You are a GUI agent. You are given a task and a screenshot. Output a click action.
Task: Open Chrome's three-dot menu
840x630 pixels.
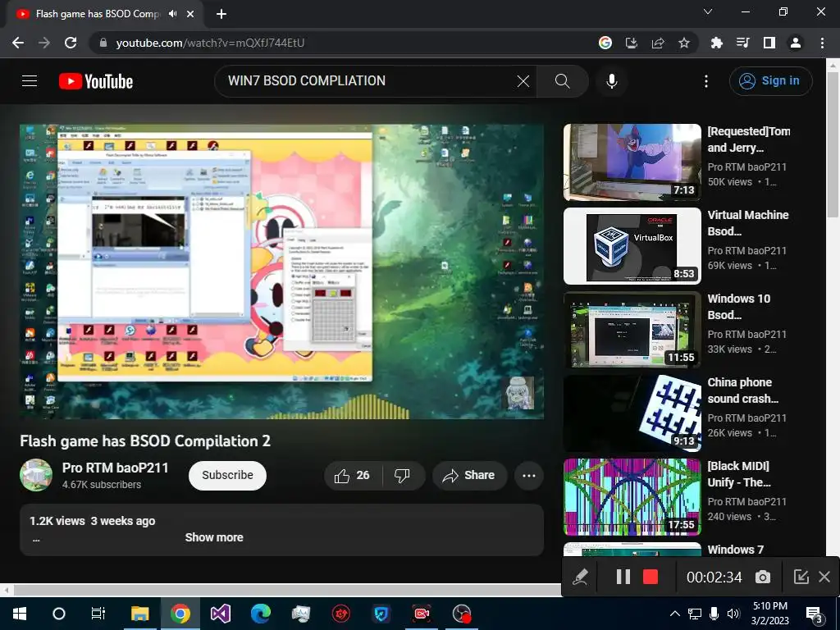click(822, 43)
